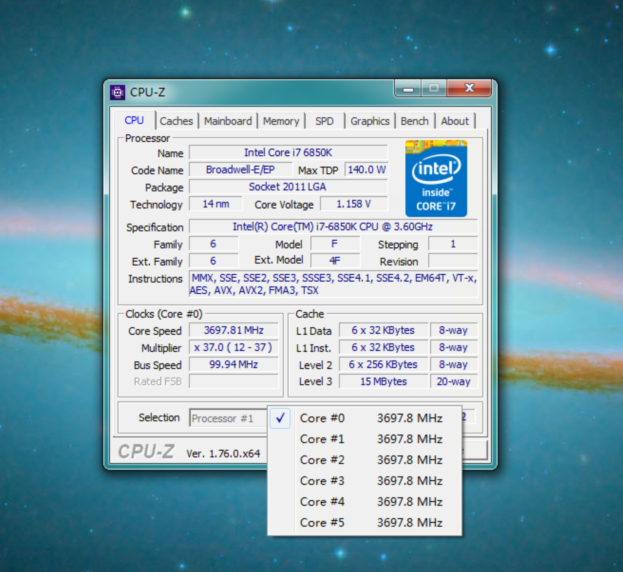Click the Specification text field
623x572 pixels.
tap(332, 227)
